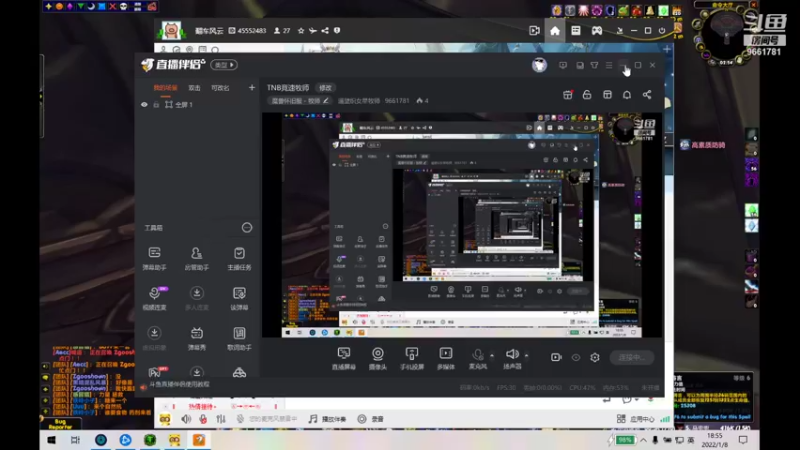Show hidden system tray icons

tap(643, 440)
